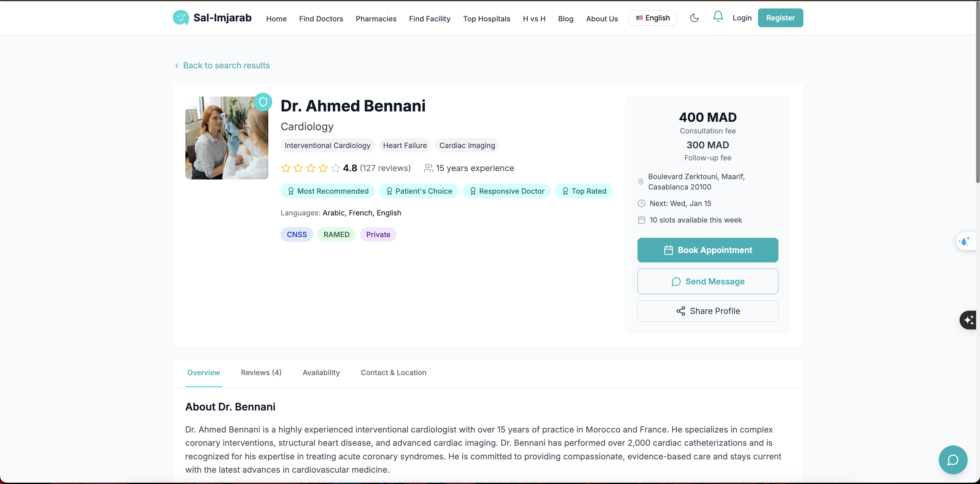The height and width of the screenshot is (484, 980).
Task: Click the fifth rating star
Action: (x=335, y=168)
